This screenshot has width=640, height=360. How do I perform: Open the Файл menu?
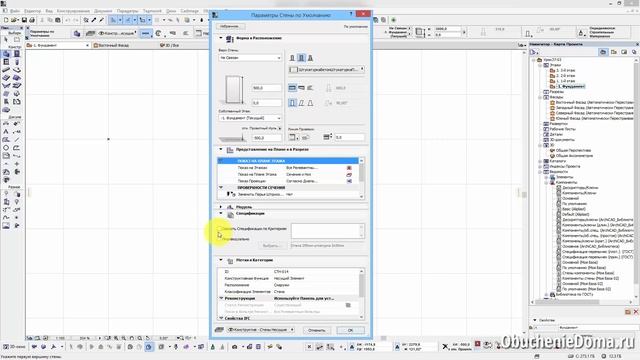click(15, 11)
